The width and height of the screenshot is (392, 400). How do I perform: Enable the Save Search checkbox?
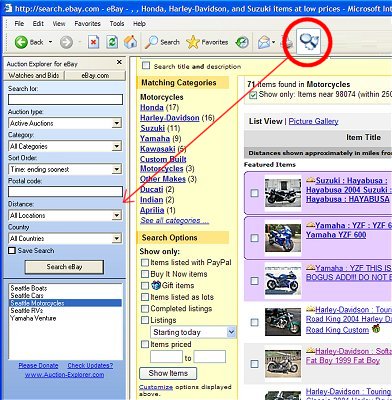[12, 250]
